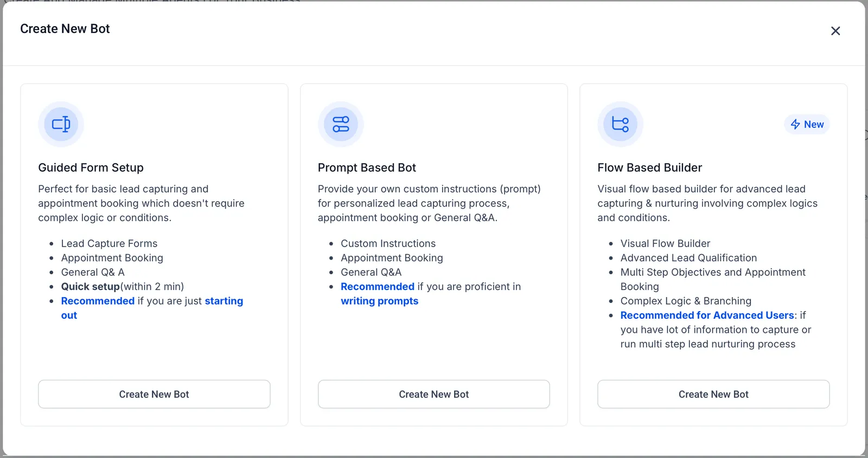
Task: Select the Guided Form Setup heading
Action: 91,167
